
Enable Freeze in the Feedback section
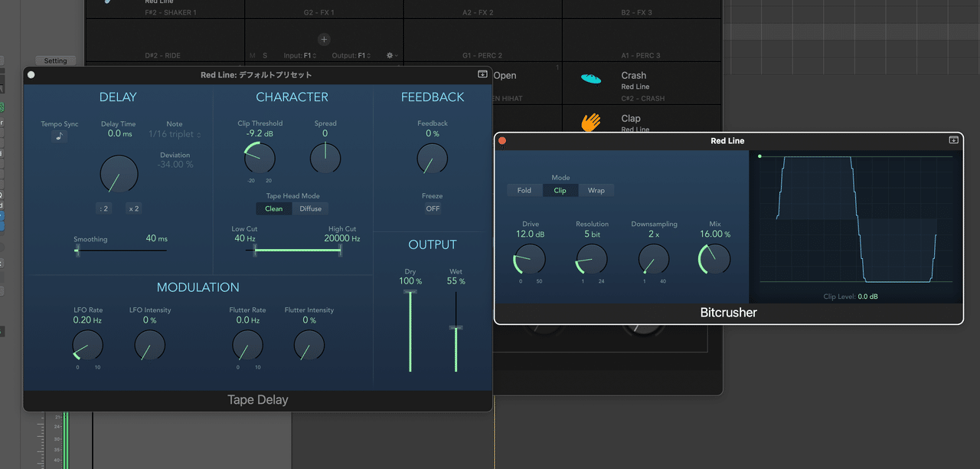click(432, 208)
